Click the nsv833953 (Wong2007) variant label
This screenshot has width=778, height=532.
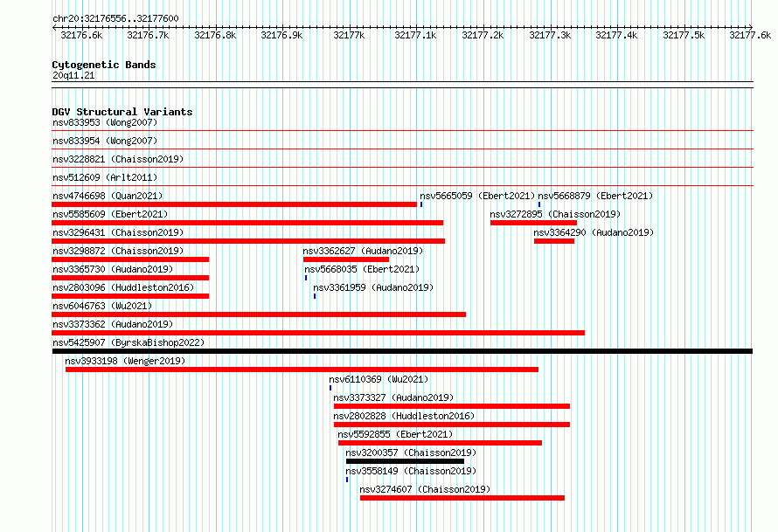[105, 122]
